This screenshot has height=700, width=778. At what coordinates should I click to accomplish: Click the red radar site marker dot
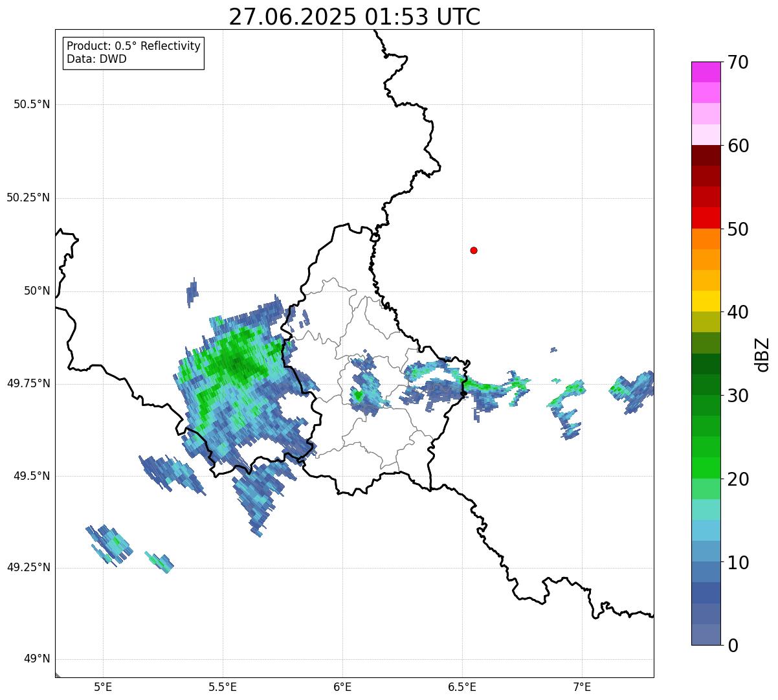(x=474, y=250)
